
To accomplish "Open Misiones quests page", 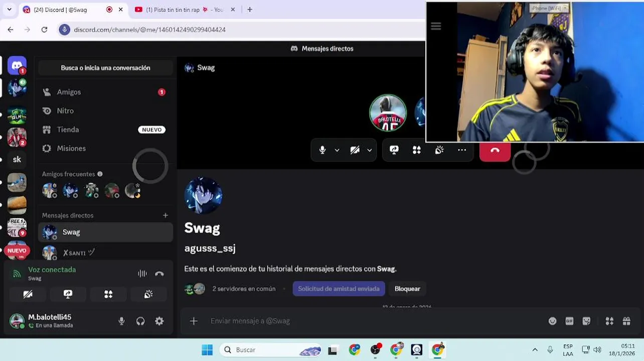I will pos(105,148).
